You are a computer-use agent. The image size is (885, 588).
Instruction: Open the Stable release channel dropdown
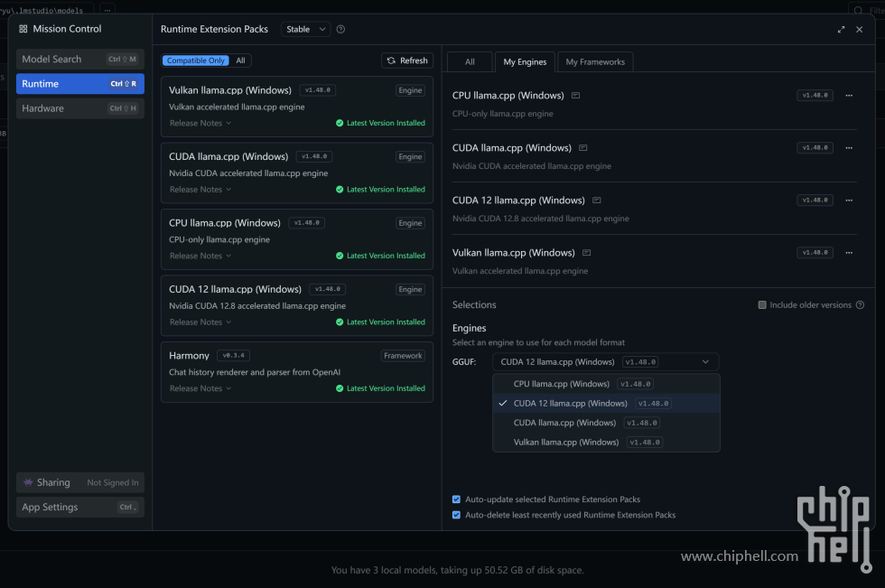[x=305, y=29]
